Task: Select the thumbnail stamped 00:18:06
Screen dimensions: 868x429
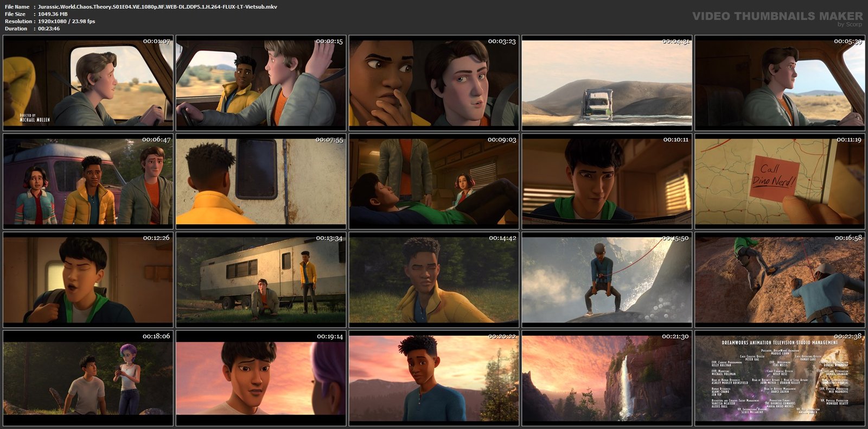Action: (88, 378)
